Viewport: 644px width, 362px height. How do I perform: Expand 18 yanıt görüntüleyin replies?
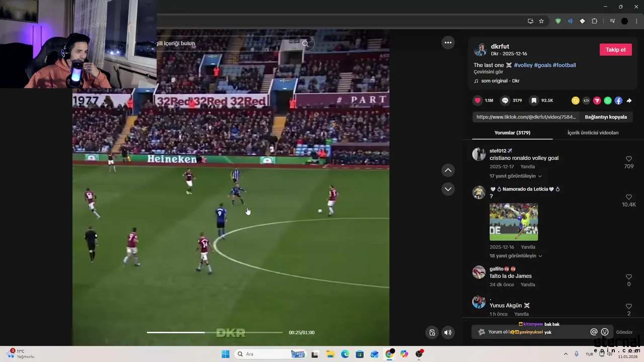(516, 256)
